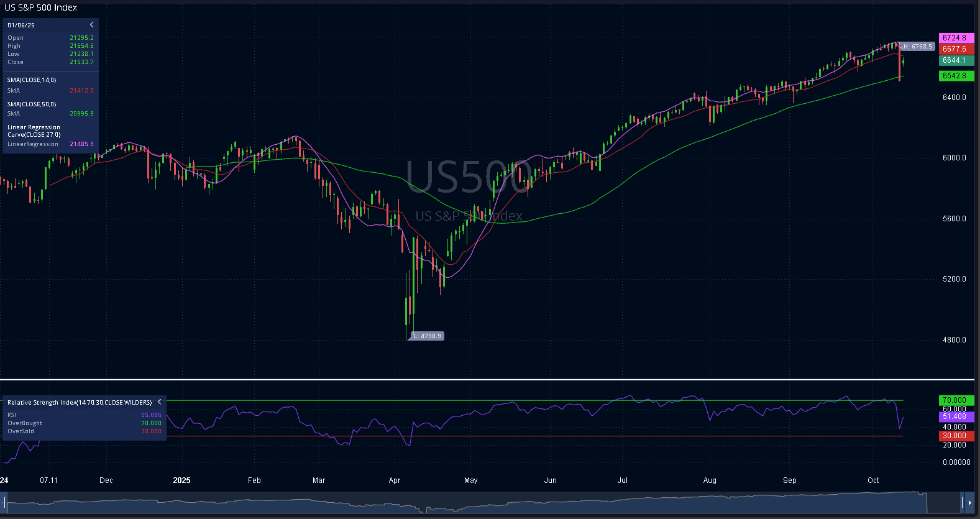Click the May label on the time axis
Viewport: 980px width, 519px height.
pos(470,480)
